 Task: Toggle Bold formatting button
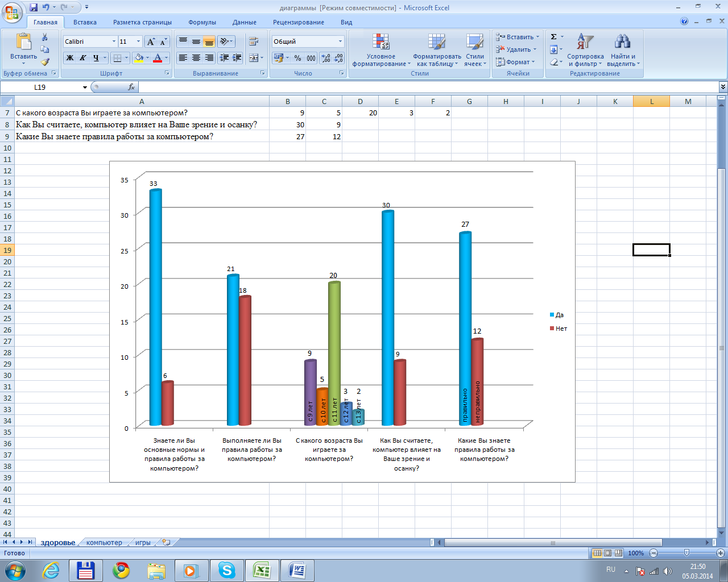70,58
